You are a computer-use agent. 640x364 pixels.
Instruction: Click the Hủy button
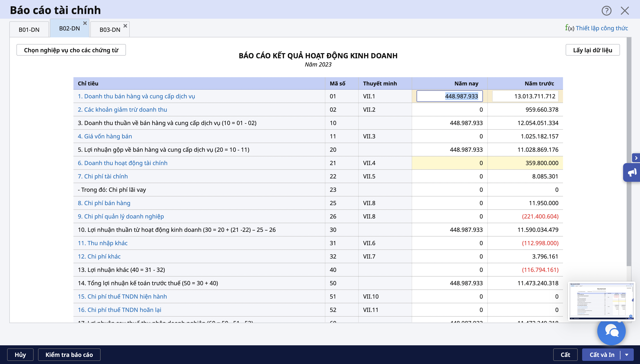(x=20, y=354)
